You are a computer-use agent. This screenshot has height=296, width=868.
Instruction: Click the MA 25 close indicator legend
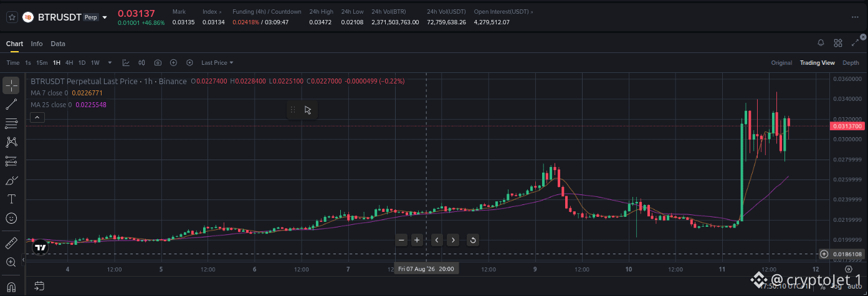69,105
